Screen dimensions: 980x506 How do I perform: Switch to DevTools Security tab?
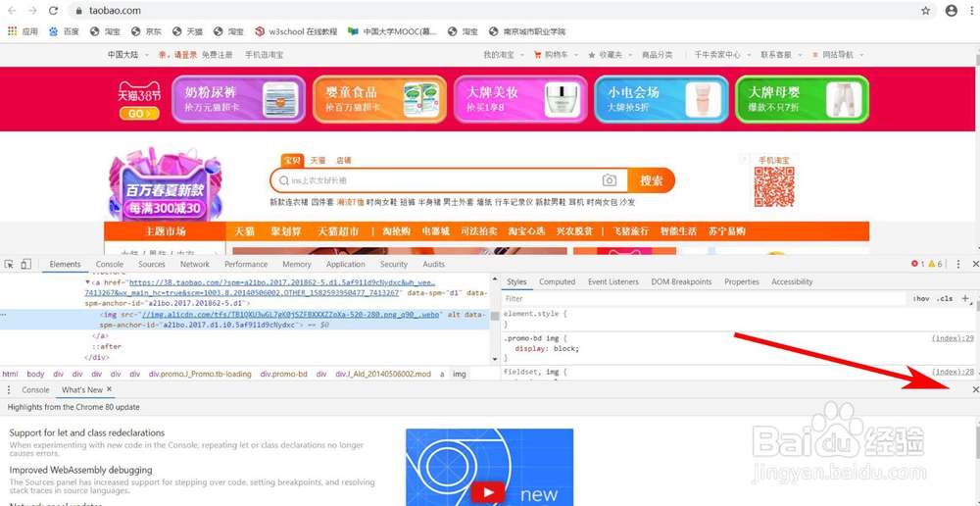394,265
